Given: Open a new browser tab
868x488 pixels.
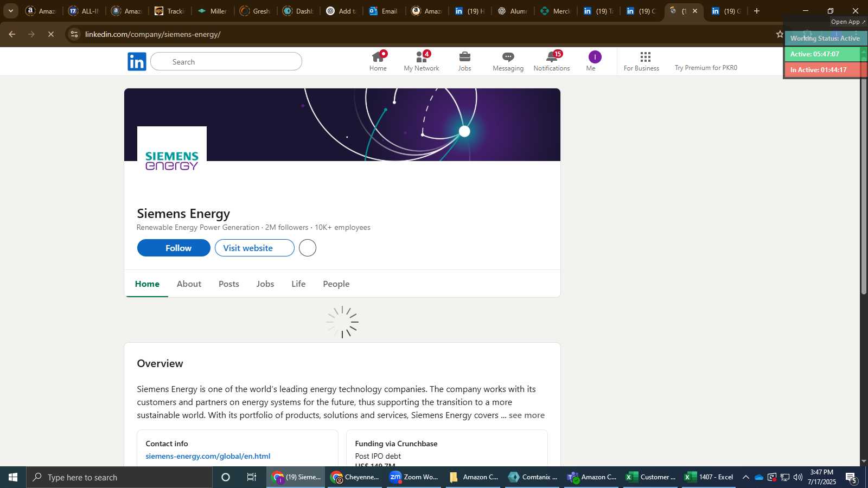Looking at the screenshot, I should (x=757, y=11).
